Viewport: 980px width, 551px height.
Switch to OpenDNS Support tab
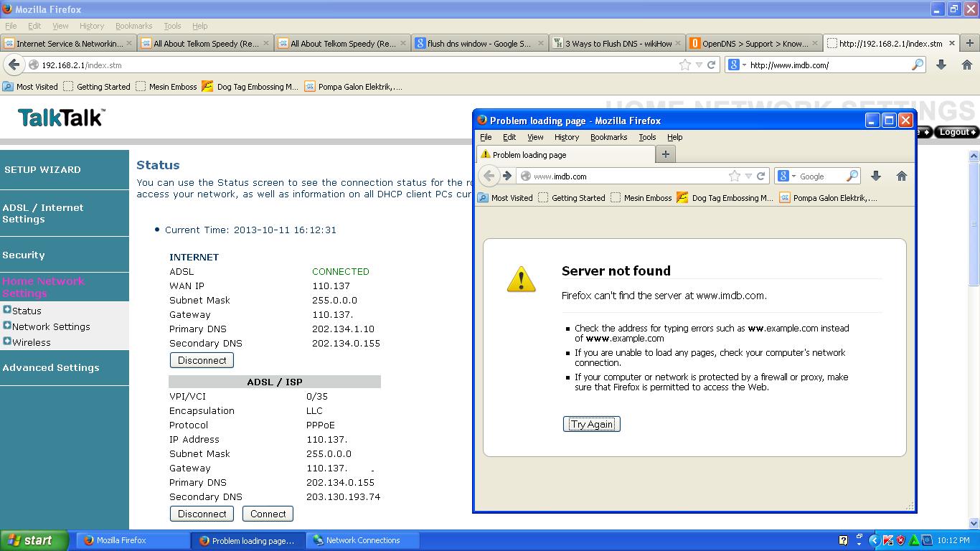[755, 43]
